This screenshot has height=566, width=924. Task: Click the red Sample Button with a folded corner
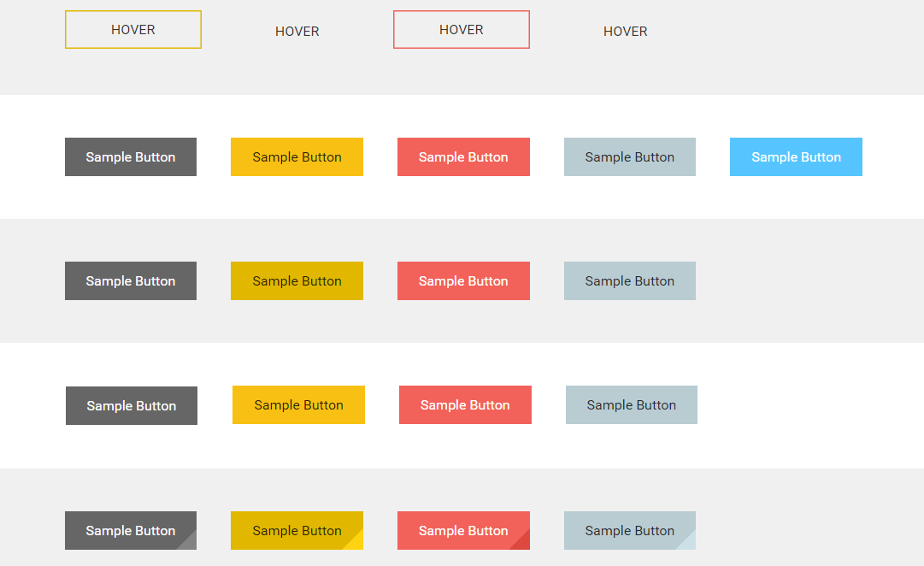[x=464, y=531]
